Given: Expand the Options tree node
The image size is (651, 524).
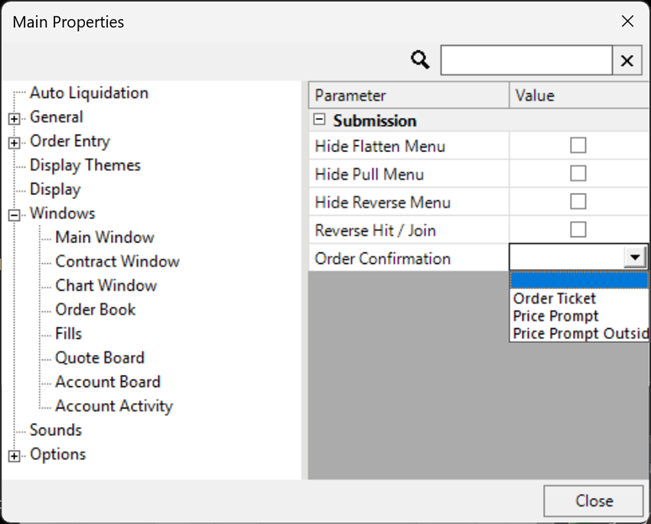Looking at the screenshot, I should click(14, 455).
